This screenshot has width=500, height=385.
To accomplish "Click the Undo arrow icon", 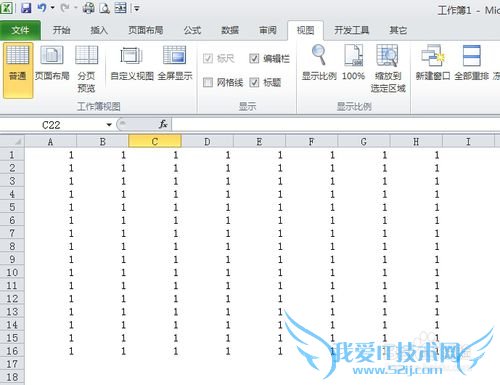I will (42, 8).
